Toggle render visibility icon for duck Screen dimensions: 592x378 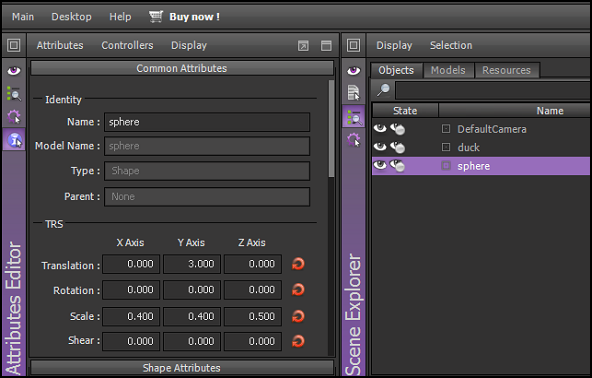[x=398, y=147]
